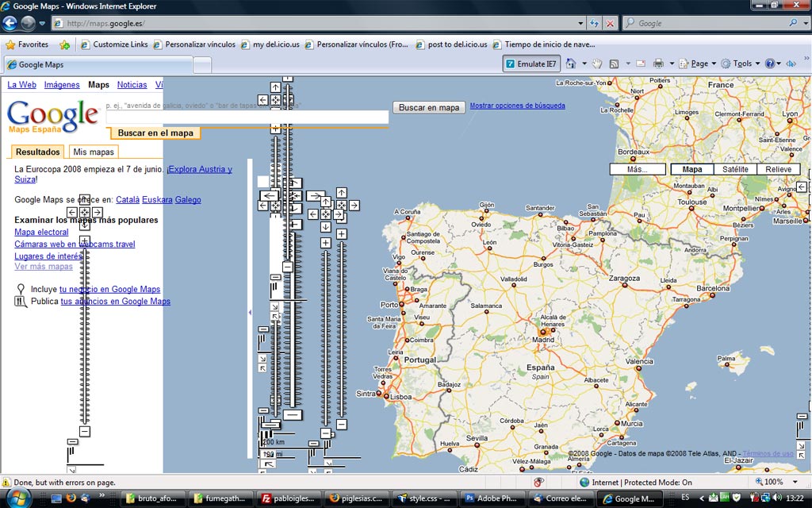Click the Noticias link

[x=132, y=85]
